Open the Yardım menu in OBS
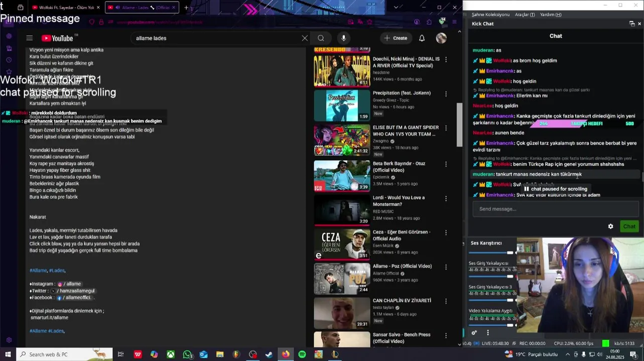This screenshot has height=361, width=644. point(550,15)
